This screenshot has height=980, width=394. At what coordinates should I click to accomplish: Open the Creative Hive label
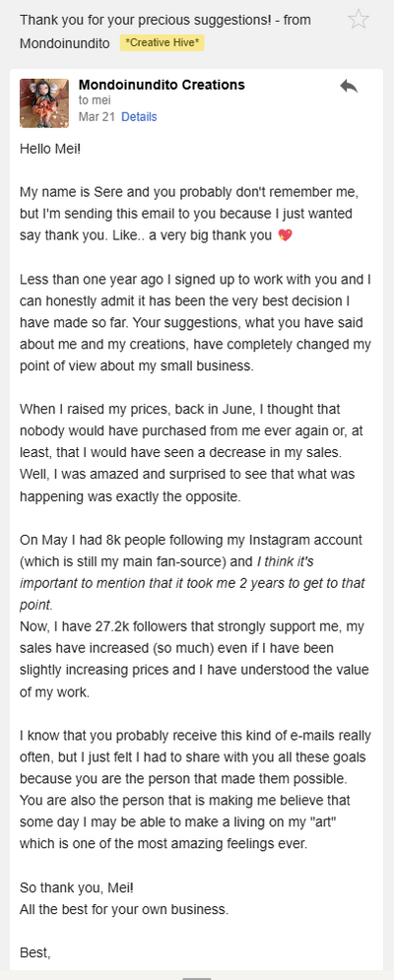[162, 43]
